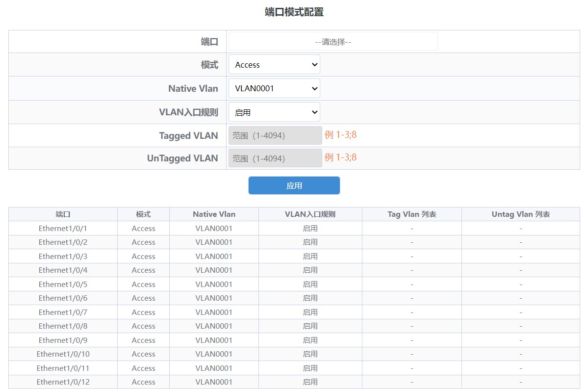Select the Ethernet1/0/1 row

click(63, 229)
